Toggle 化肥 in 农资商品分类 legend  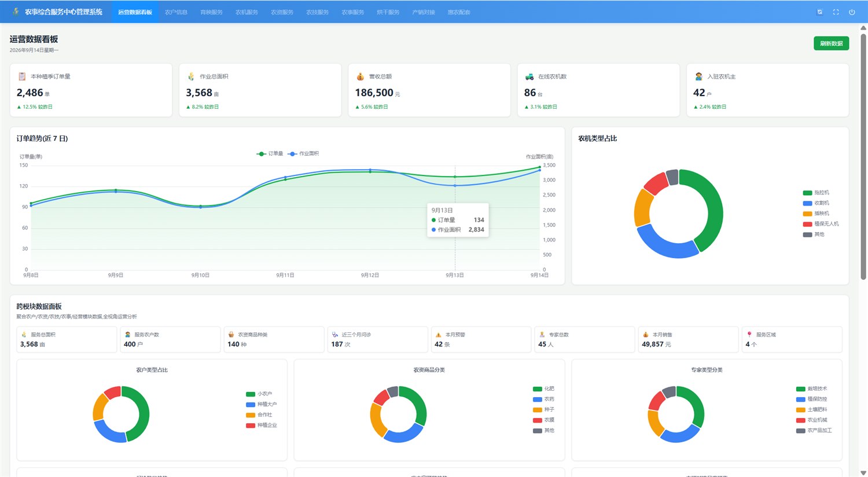pyautogui.click(x=543, y=389)
